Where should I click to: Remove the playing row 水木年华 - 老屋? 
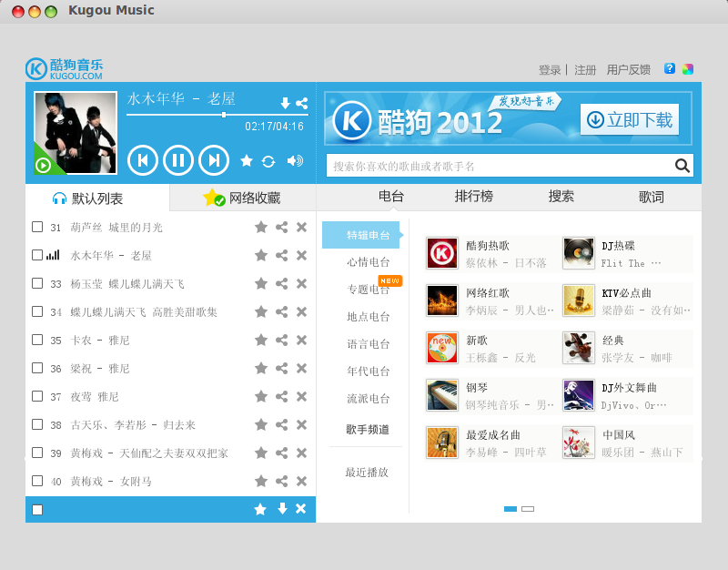coord(302,256)
